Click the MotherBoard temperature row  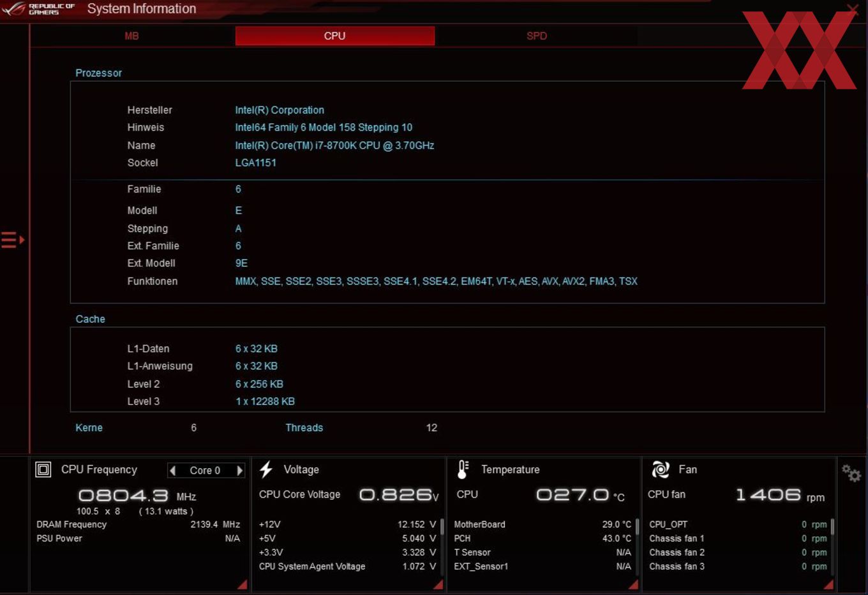pyautogui.click(x=542, y=524)
